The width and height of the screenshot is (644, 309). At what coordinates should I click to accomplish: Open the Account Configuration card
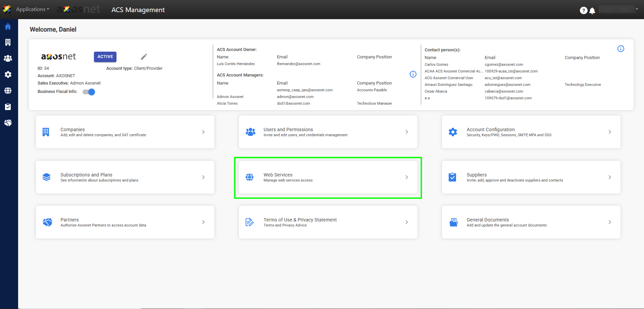pyautogui.click(x=531, y=132)
